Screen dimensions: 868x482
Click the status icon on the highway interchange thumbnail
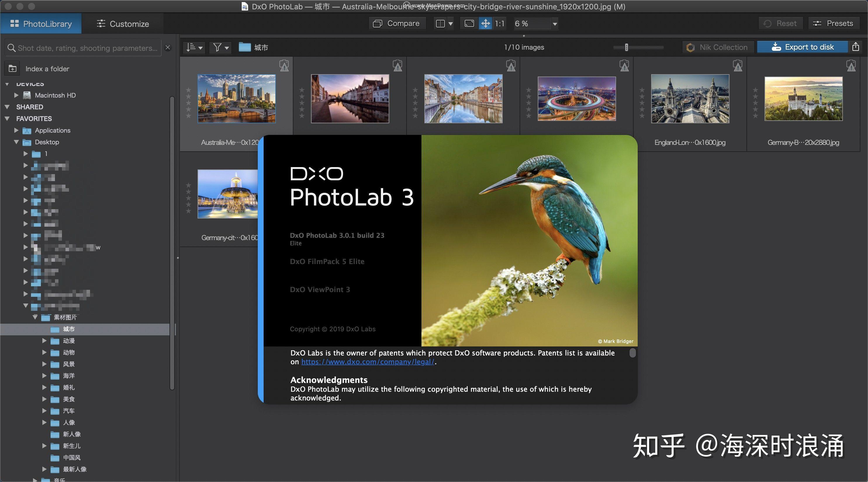[624, 65]
